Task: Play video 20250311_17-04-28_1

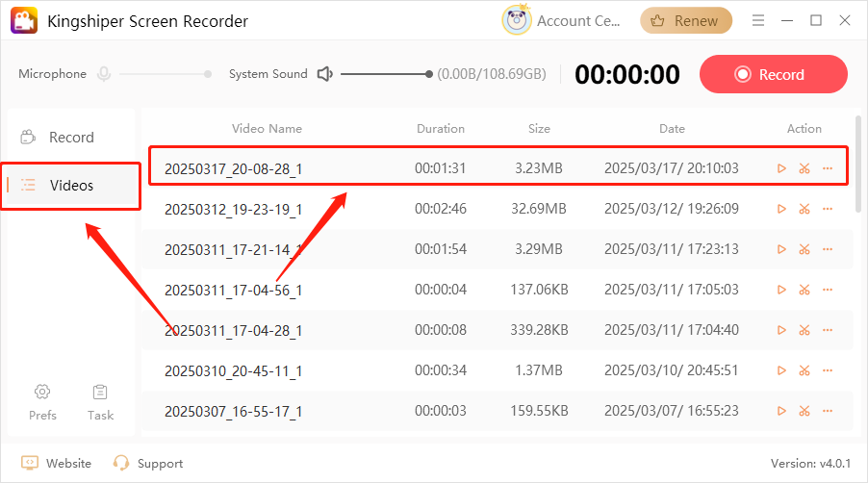Action: coord(781,330)
